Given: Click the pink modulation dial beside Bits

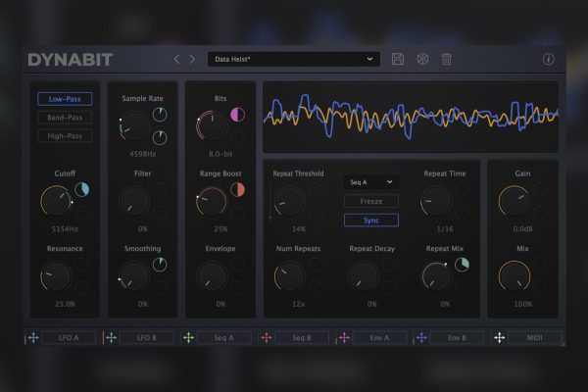Looking at the screenshot, I should coord(237,115).
